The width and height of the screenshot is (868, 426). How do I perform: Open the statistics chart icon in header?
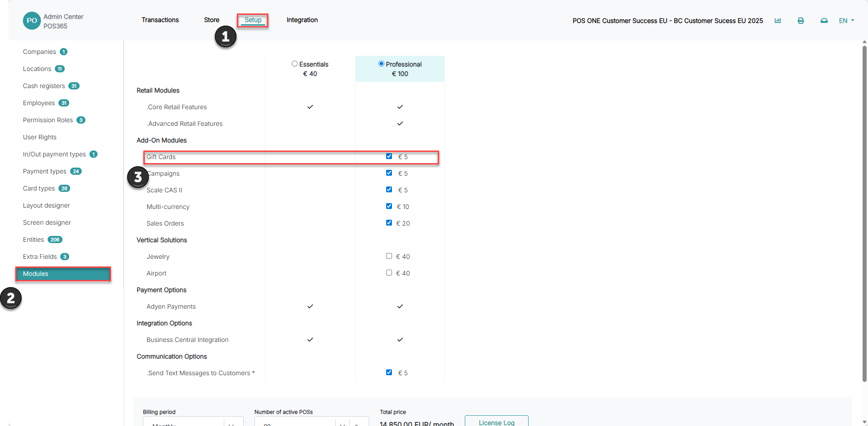[778, 20]
